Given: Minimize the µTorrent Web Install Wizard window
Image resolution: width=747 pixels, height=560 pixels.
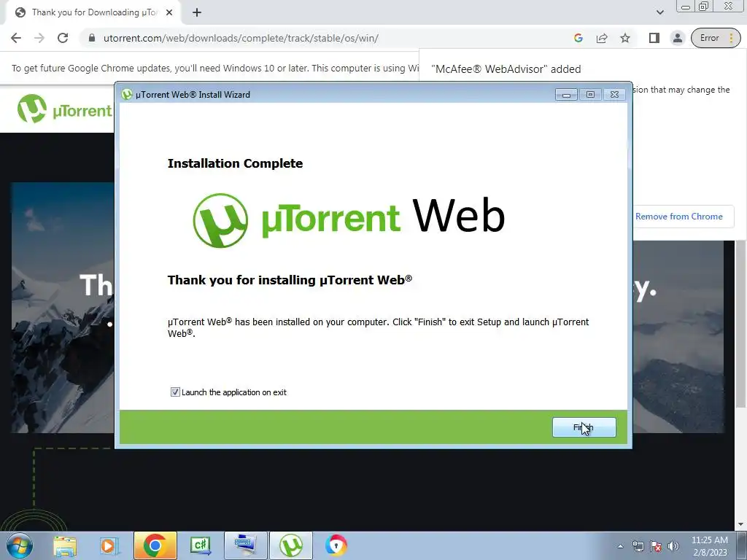Looking at the screenshot, I should pyautogui.click(x=566, y=94).
